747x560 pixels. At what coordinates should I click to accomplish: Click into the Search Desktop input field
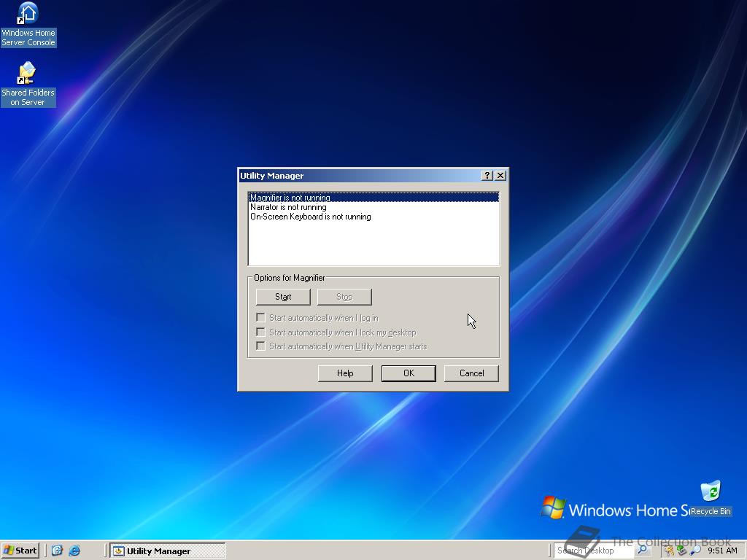595,551
